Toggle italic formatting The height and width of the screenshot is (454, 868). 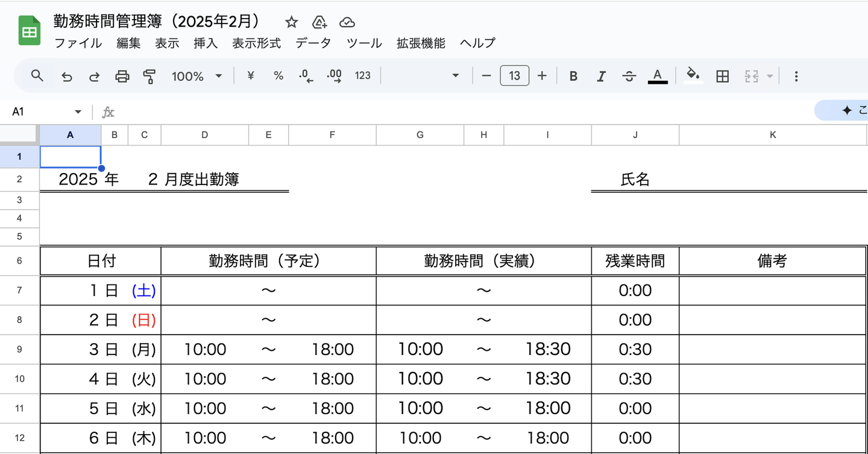(601, 76)
